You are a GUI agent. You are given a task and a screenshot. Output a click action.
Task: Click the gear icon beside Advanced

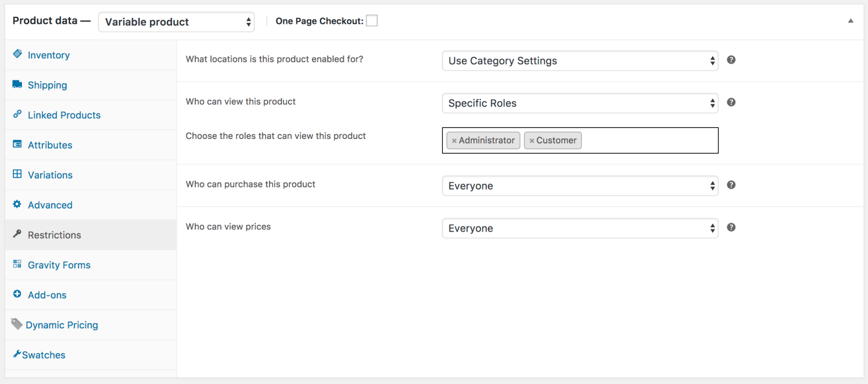[x=18, y=205]
